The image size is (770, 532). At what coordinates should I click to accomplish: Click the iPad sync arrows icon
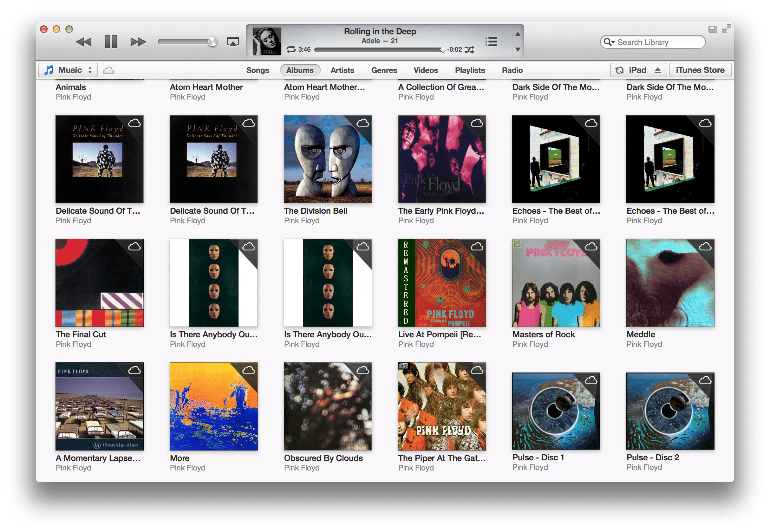619,70
